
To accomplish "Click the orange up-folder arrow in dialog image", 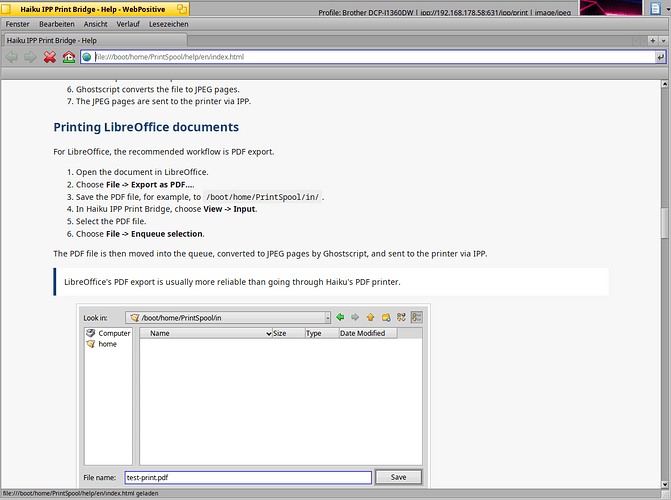I will (x=370, y=317).
